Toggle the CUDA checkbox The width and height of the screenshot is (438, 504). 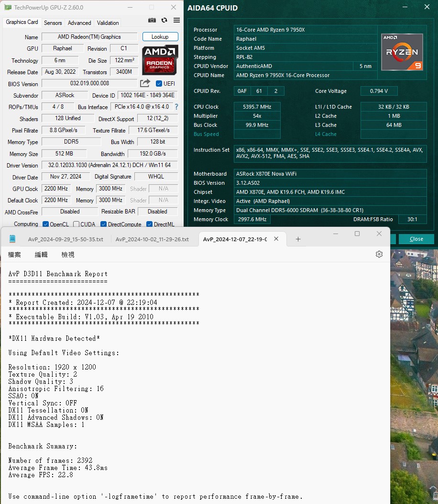coord(76,224)
